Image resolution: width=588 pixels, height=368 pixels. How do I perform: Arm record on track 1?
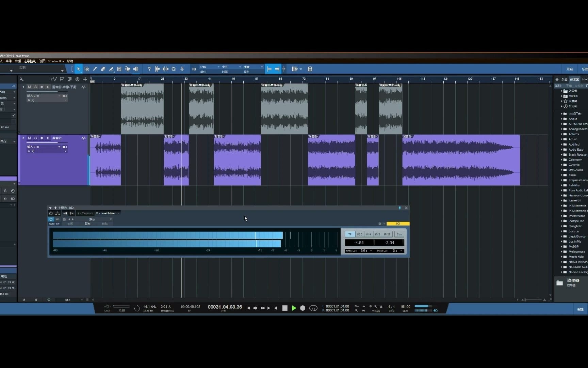42,87
